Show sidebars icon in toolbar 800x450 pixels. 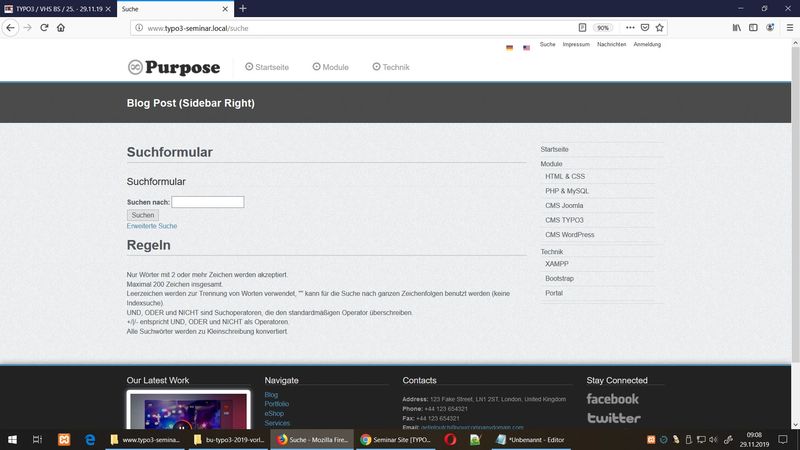(753, 28)
